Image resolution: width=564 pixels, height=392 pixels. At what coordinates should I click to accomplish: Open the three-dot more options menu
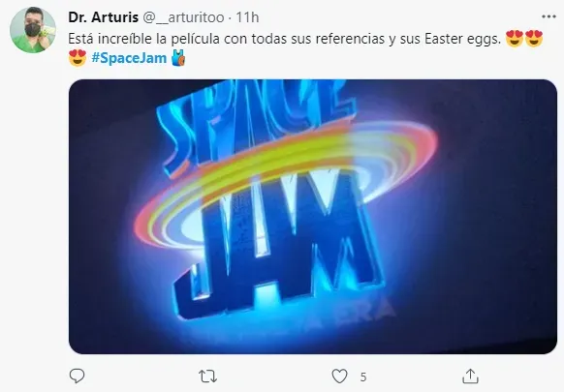click(x=548, y=16)
